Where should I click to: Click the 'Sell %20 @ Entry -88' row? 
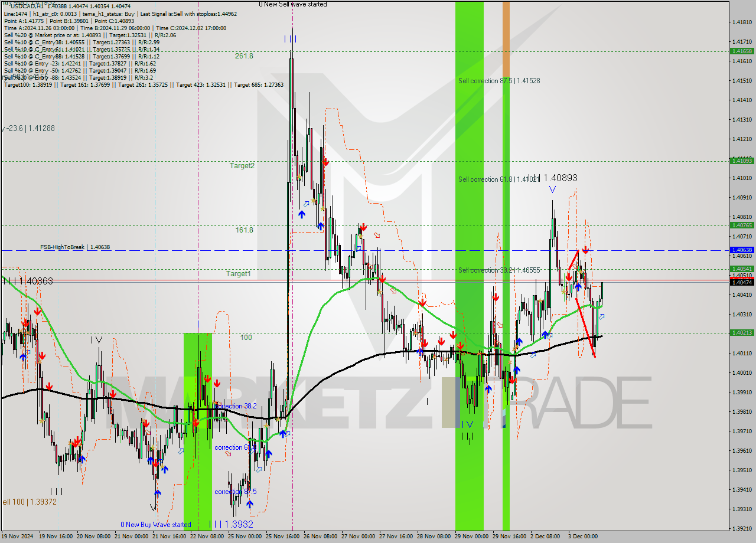pos(80,77)
